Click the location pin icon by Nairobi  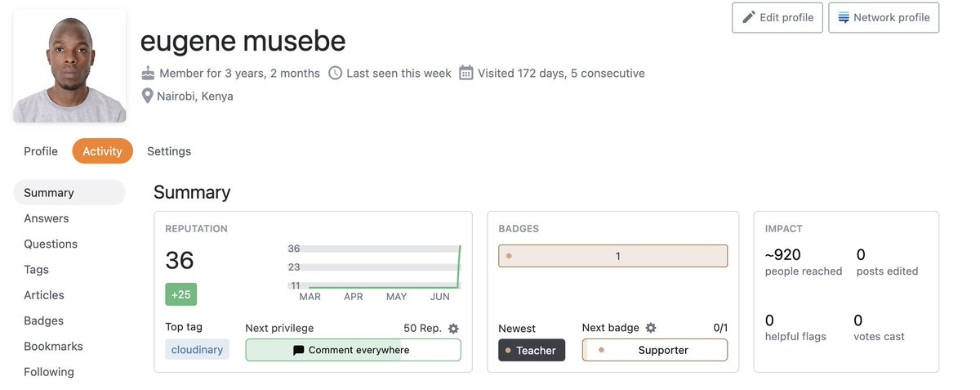148,96
